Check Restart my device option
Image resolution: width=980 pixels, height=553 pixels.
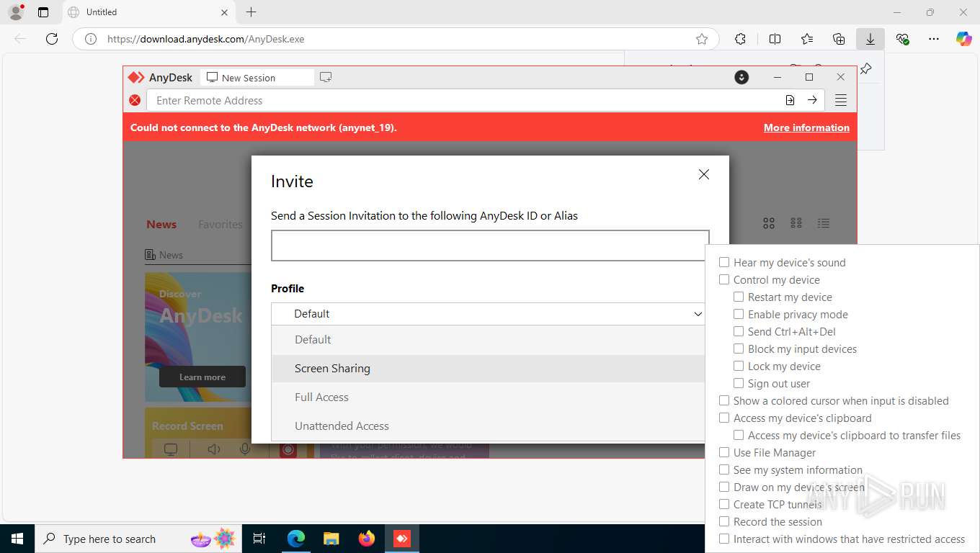pyautogui.click(x=739, y=297)
